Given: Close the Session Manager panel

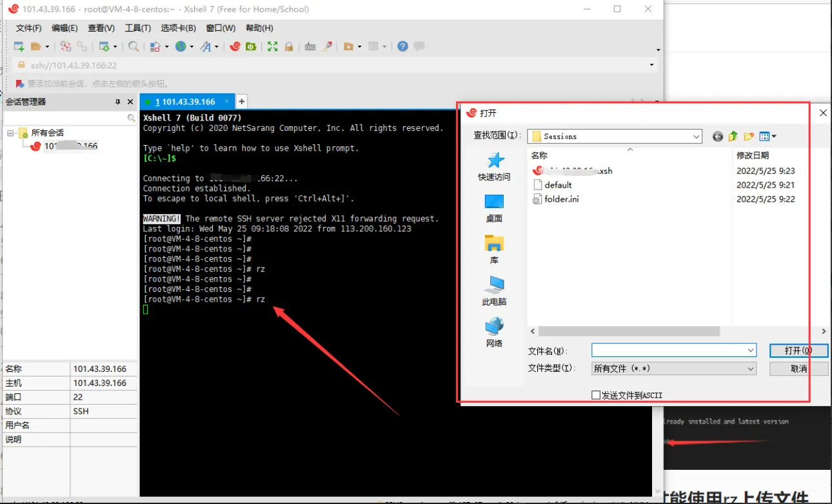Looking at the screenshot, I should [130, 102].
